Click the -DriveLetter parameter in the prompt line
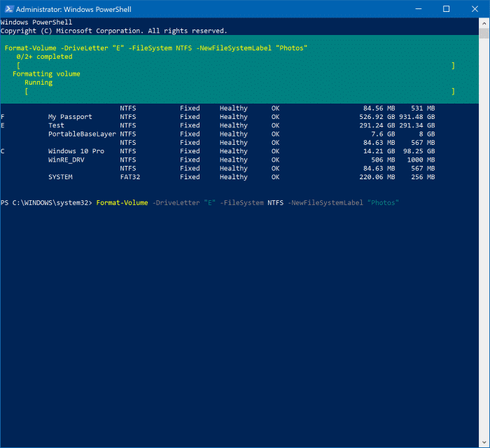Image resolution: width=490 pixels, height=448 pixels. [x=176, y=203]
